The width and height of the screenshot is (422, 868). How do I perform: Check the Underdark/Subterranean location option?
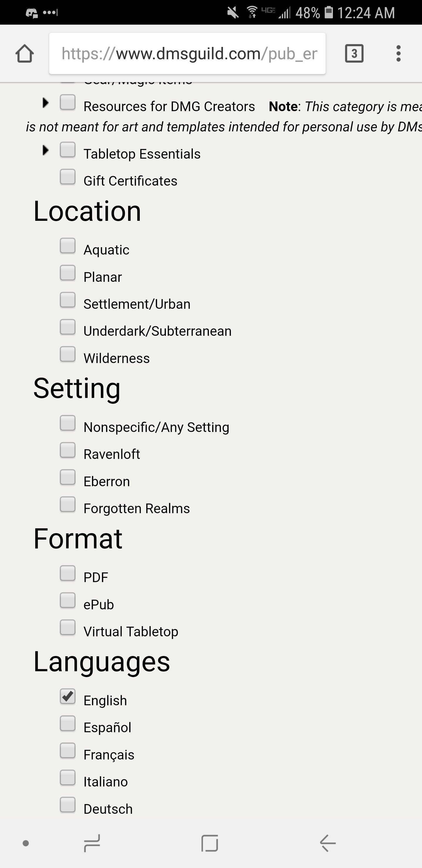pyautogui.click(x=68, y=327)
